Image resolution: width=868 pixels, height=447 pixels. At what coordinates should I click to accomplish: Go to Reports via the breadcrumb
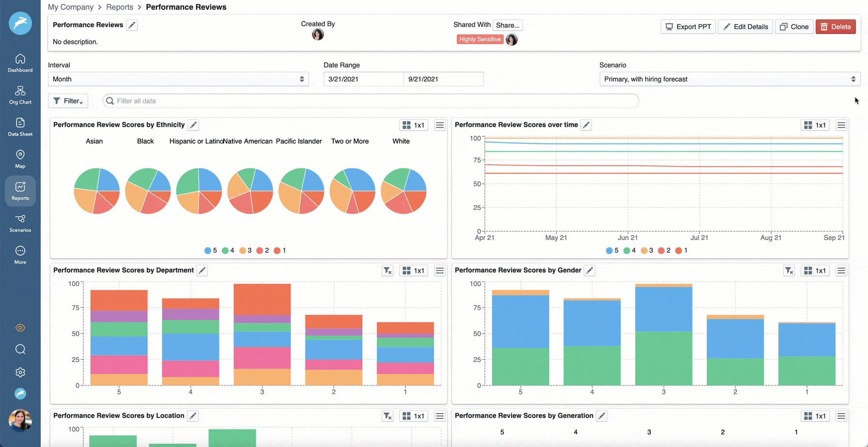119,7
